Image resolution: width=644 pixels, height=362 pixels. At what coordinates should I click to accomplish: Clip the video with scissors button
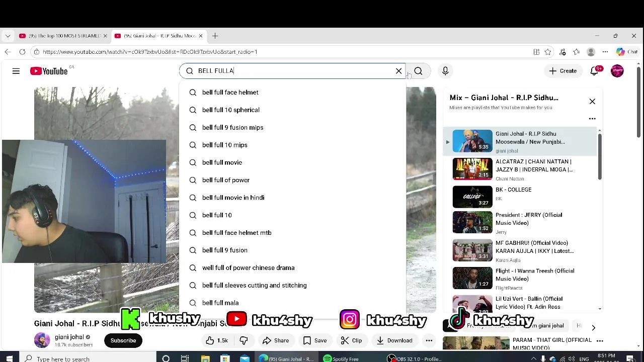point(351,340)
